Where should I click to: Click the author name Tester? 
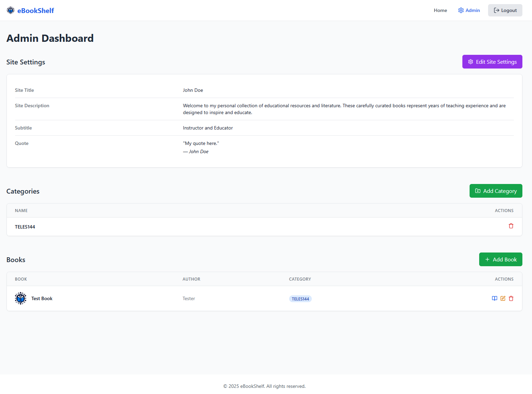(x=189, y=298)
